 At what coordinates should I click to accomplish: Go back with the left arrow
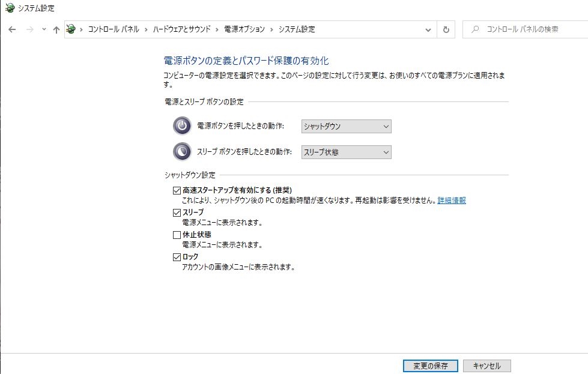[12, 29]
